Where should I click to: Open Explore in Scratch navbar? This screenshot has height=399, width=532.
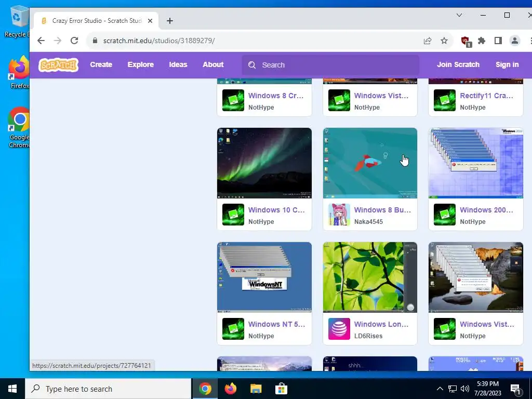tap(140, 64)
